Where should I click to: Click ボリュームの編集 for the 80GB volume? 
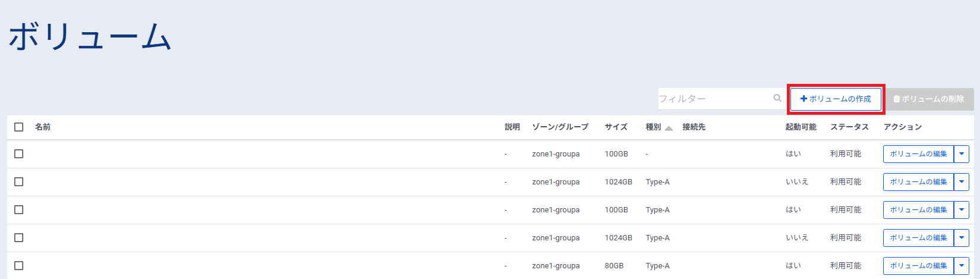[x=918, y=265]
